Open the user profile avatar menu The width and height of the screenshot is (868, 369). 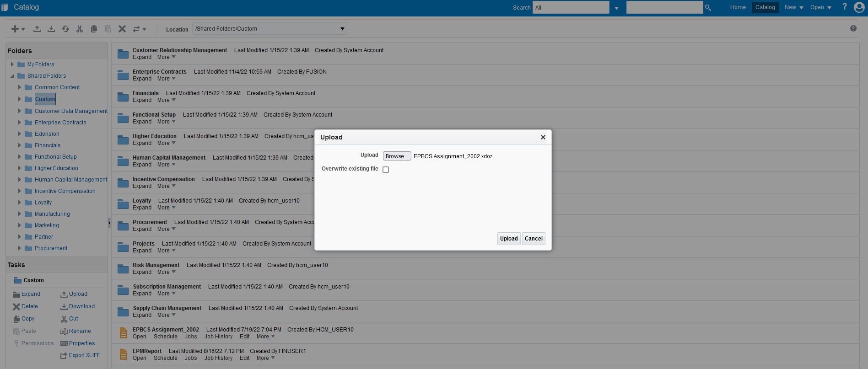pos(859,7)
